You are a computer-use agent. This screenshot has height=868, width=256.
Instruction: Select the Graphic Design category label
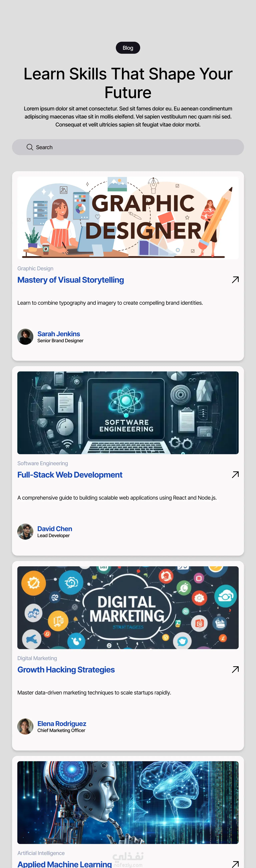point(35,268)
